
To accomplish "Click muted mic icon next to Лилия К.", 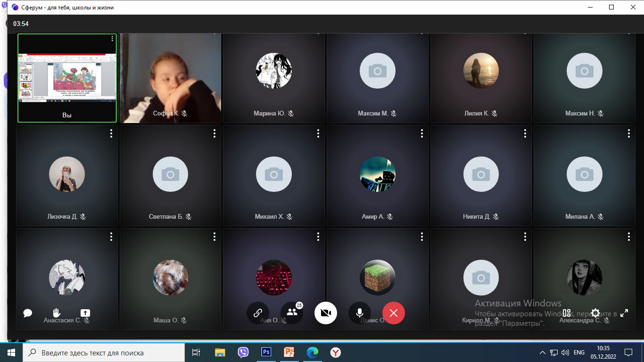I will coord(495,114).
